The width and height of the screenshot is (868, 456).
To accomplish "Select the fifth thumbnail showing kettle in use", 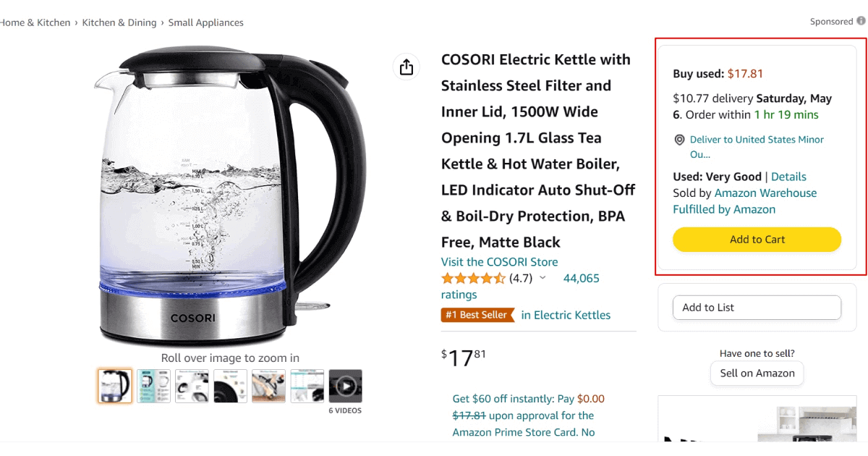I will pyautogui.click(x=268, y=387).
